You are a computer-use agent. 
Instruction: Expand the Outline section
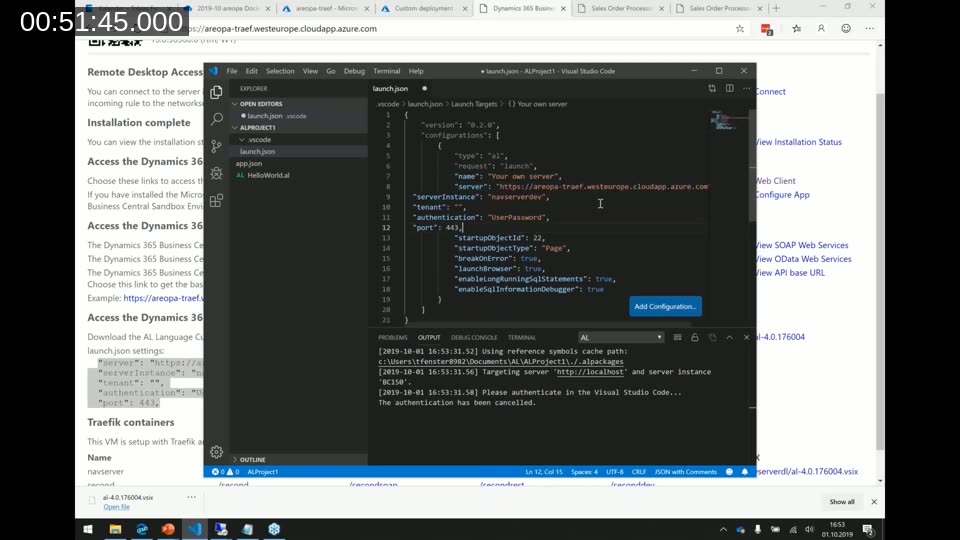point(252,460)
